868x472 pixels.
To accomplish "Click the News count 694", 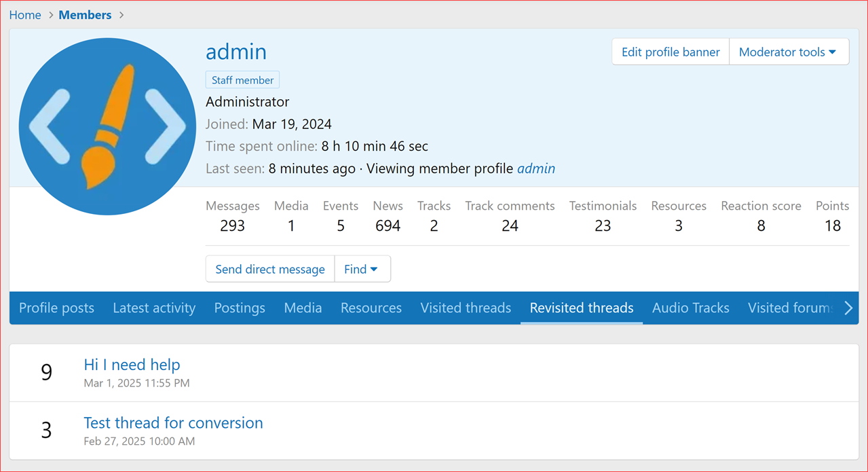I will click(388, 226).
